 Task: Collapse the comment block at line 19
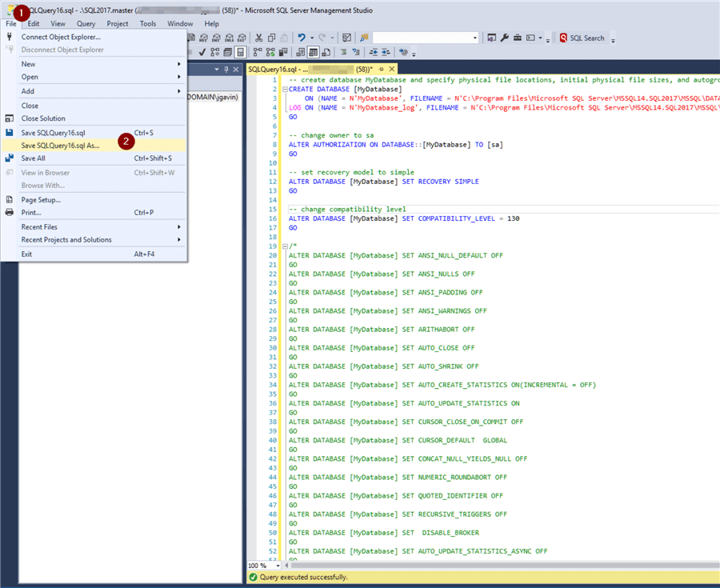pyautogui.click(x=285, y=246)
